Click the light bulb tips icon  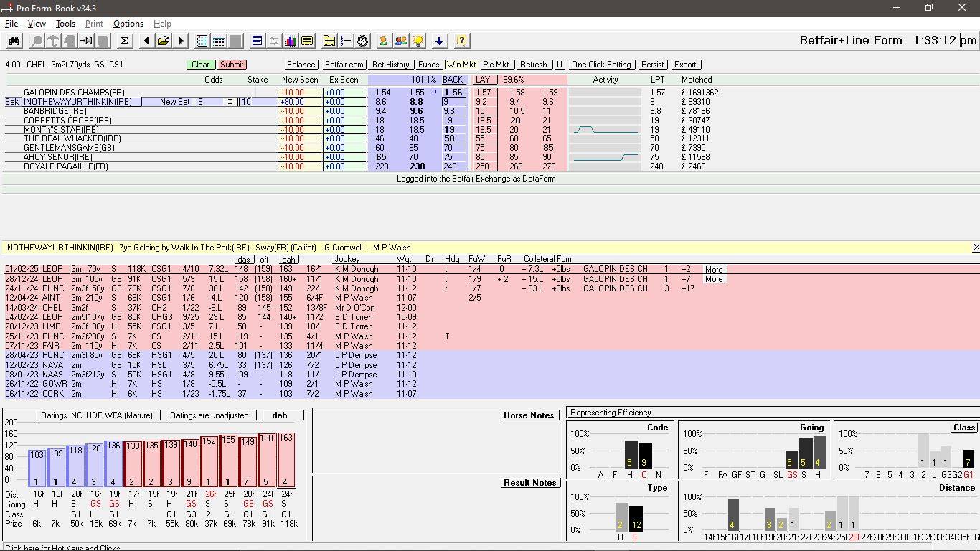click(x=418, y=41)
